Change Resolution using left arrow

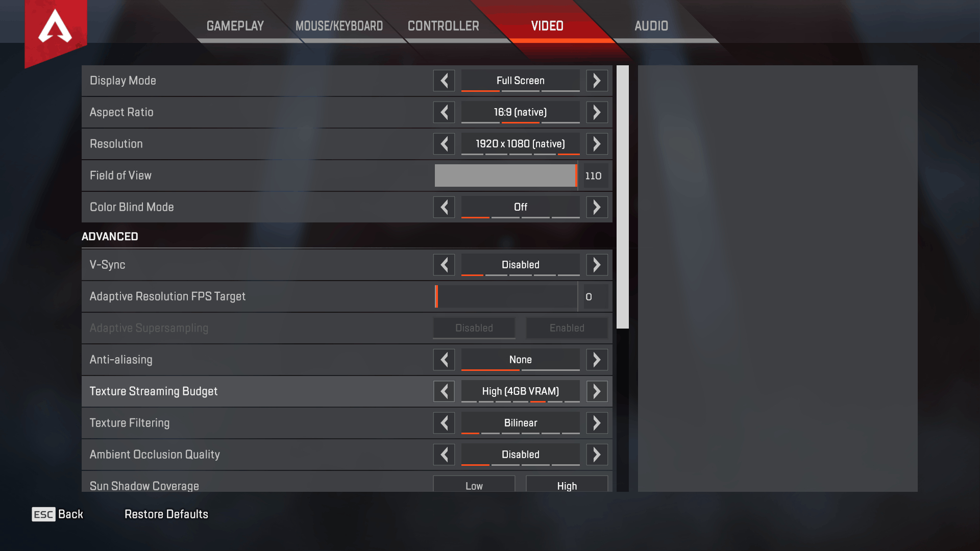click(444, 143)
